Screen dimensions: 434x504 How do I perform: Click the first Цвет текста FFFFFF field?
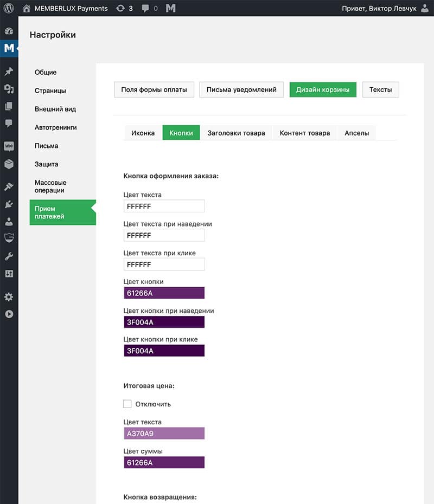coord(164,206)
